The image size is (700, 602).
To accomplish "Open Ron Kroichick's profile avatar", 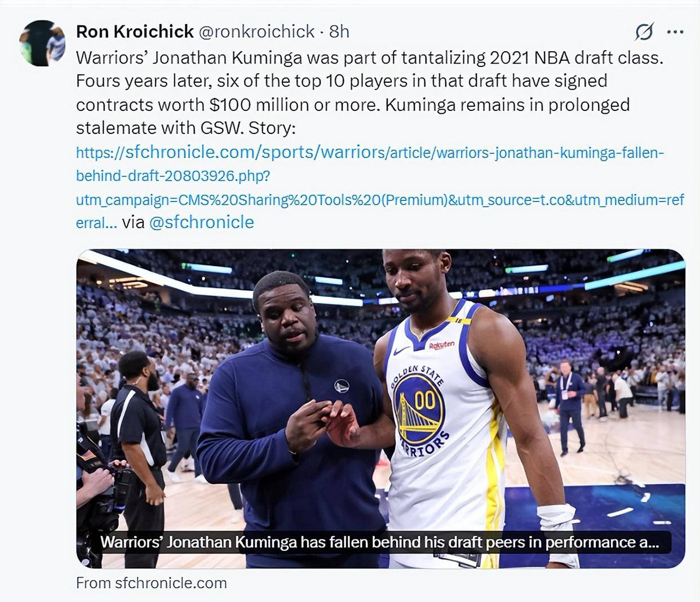I will (x=42, y=43).
